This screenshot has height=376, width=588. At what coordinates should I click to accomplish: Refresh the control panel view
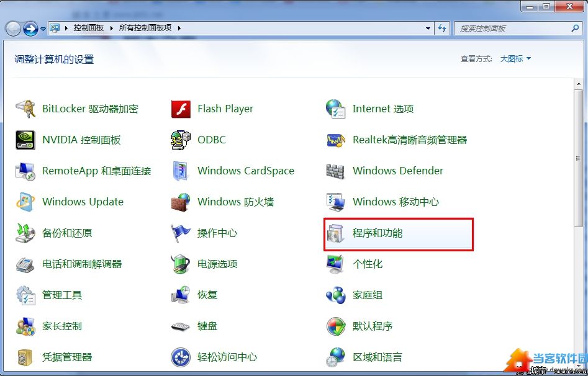[442, 29]
